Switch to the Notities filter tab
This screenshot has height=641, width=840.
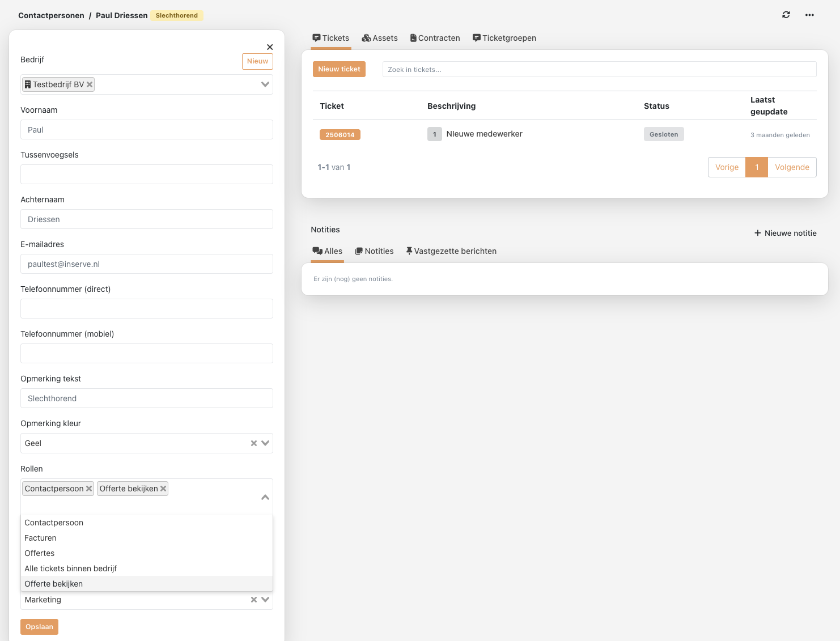(374, 251)
